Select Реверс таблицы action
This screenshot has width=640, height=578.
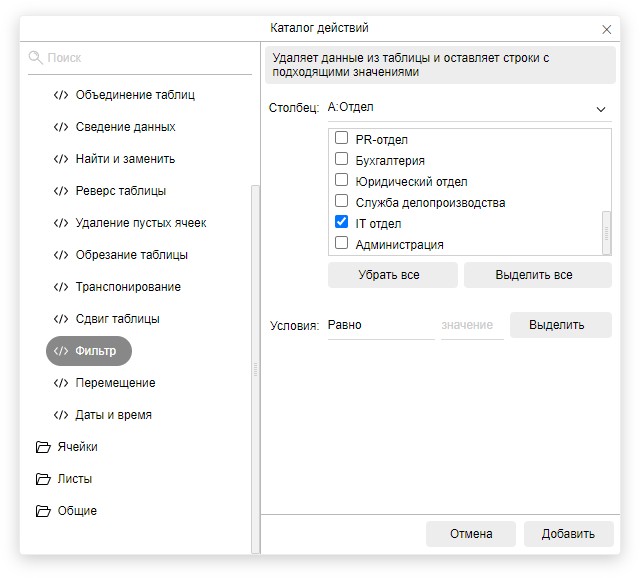click(120, 191)
